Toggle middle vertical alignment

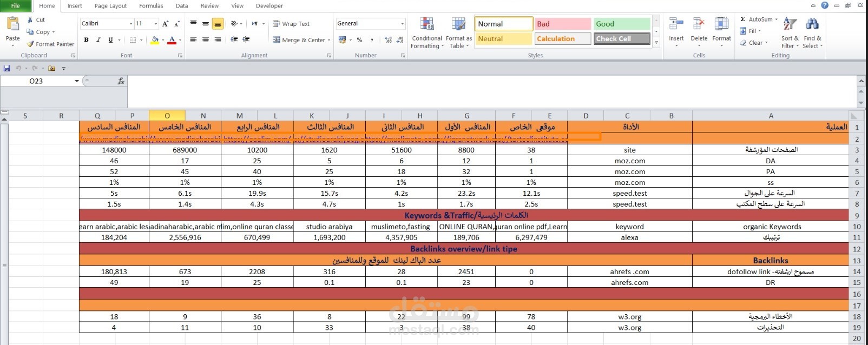(x=206, y=24)
